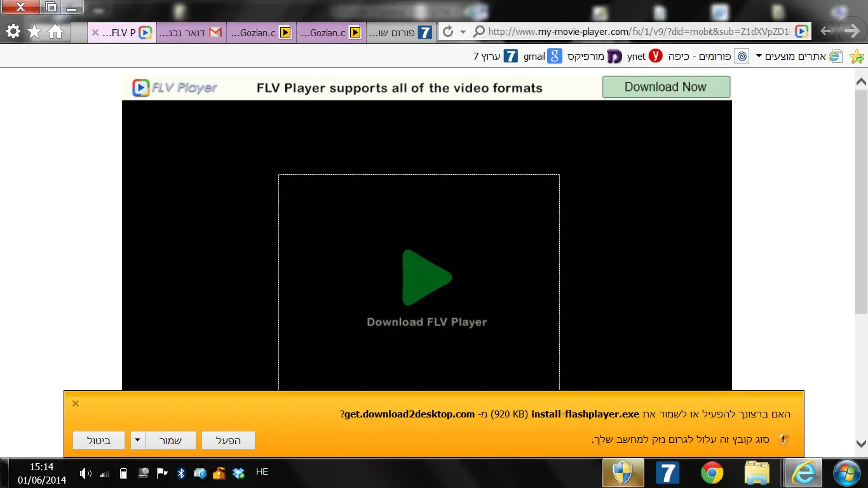Click in the URL address field
This screenshot has width=868, height=488.
(x=635, y=32)
